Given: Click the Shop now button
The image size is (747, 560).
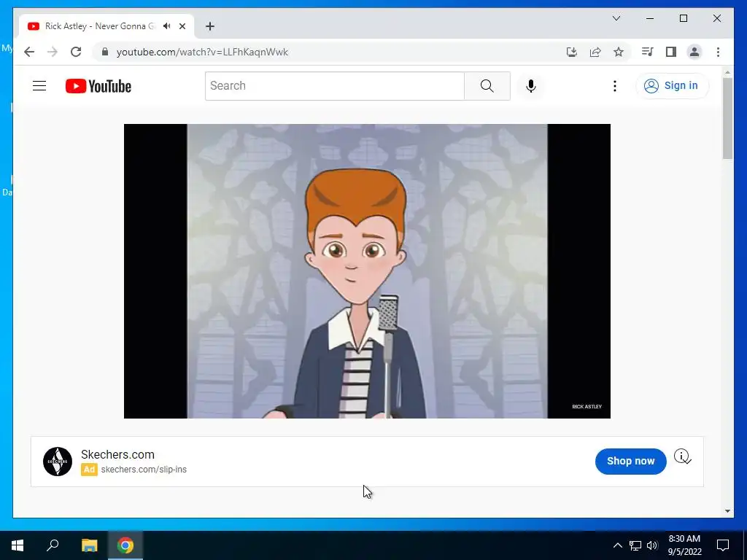Looking at the screenshot, I should pyautogui.click(x=630, y=461).
